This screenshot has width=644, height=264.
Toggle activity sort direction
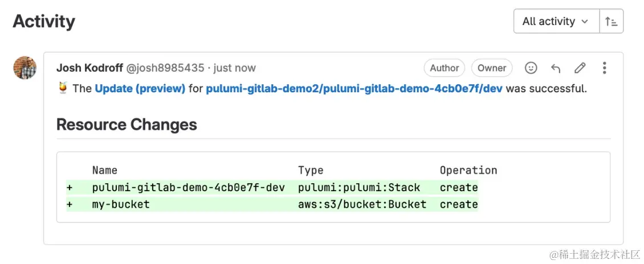(x=611, y=22)
